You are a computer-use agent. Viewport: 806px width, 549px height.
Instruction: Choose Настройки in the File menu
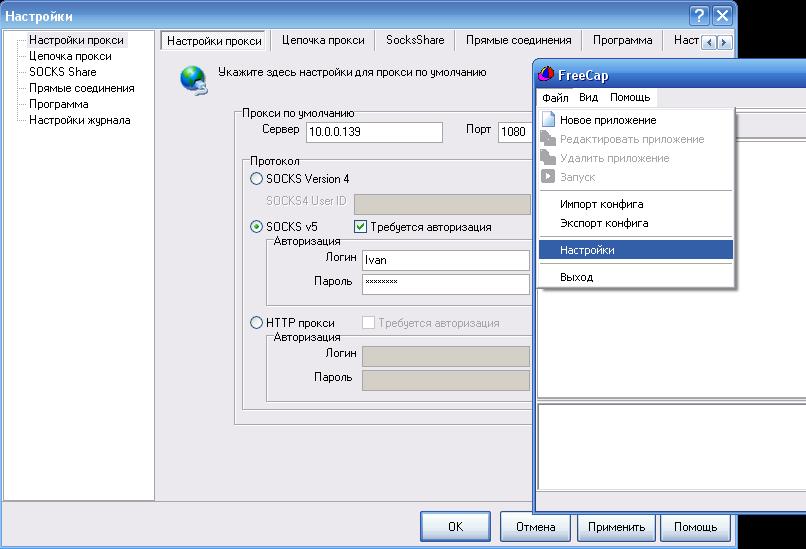(x=587, y=250)
